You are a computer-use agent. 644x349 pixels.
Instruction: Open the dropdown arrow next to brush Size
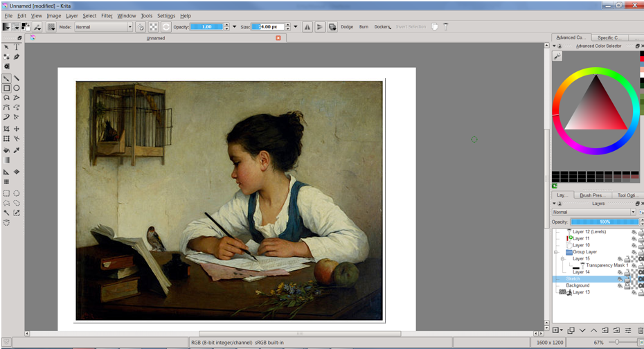point(295,27)
